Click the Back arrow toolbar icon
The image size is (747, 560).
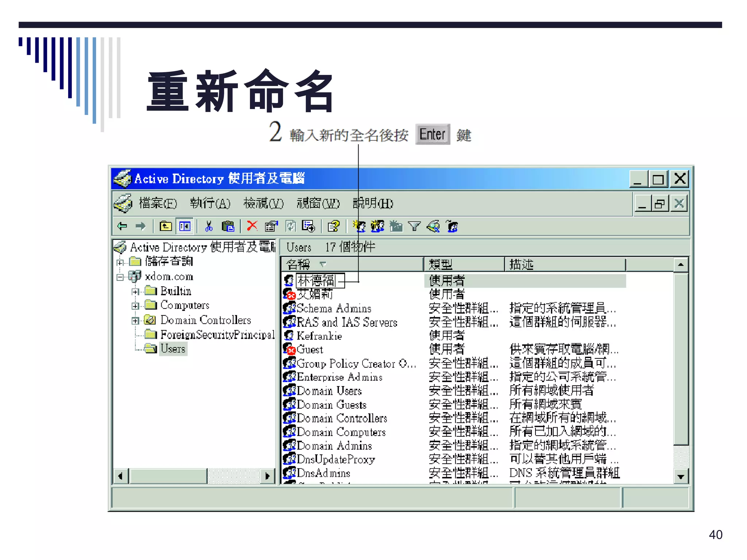pos(123,226)
